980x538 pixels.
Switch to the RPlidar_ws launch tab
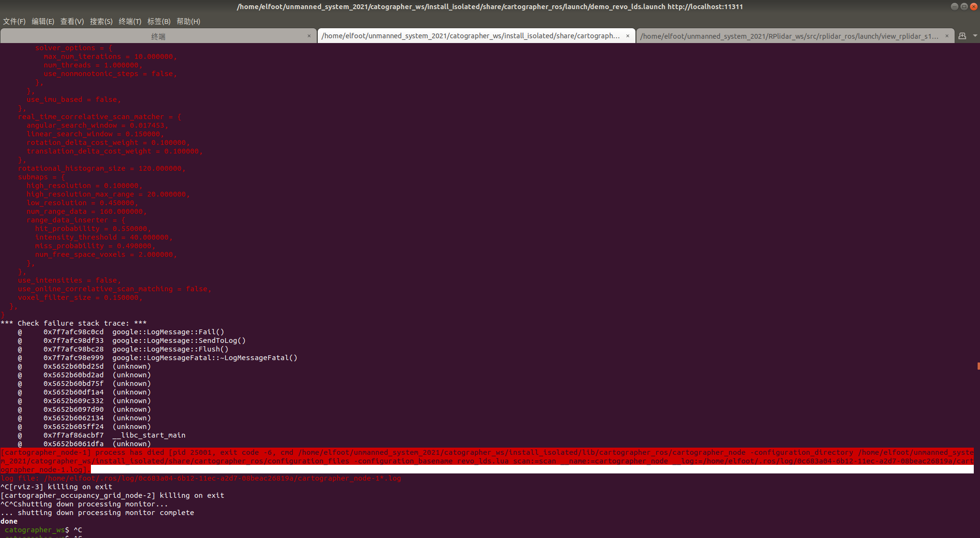click(x=789, y=36)
